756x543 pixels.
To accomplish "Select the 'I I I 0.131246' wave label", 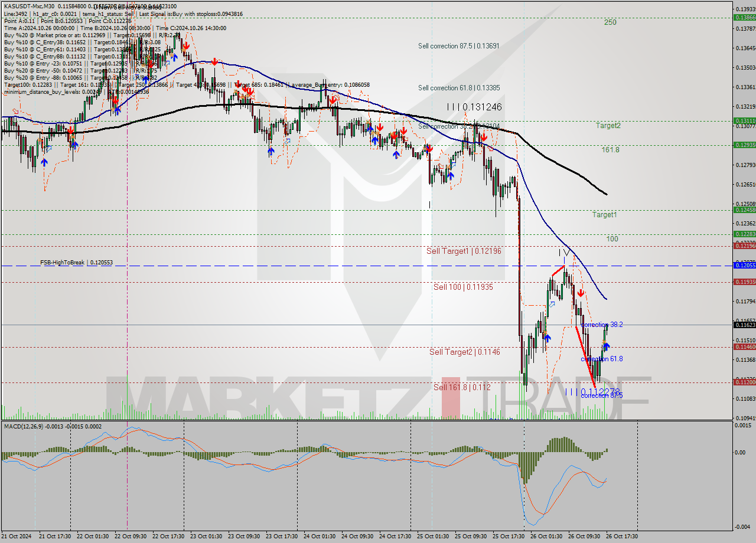I will 474,107.
